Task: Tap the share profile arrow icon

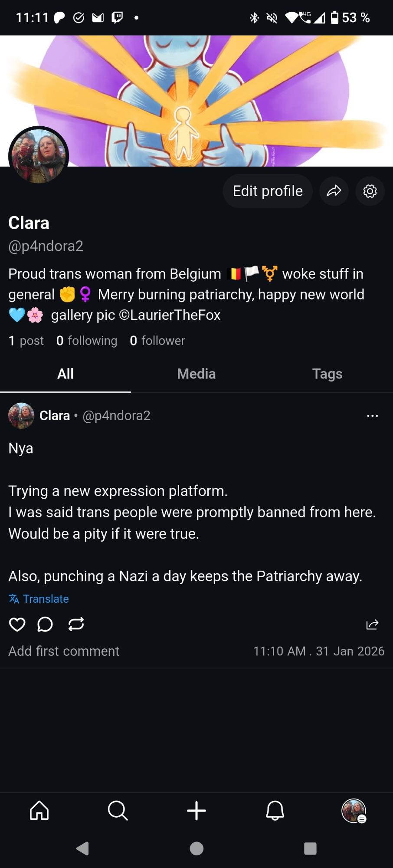Action: click(x=334, y=191)
